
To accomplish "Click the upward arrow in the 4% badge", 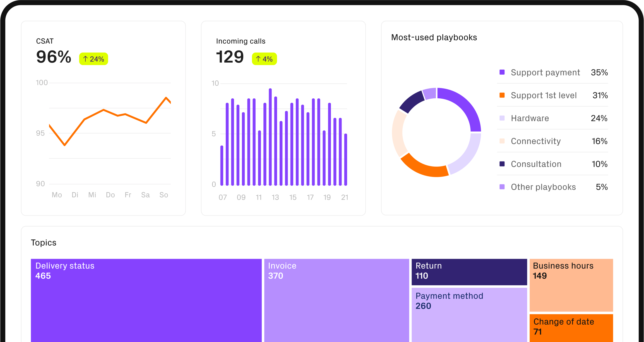I will tap(258, 59).
